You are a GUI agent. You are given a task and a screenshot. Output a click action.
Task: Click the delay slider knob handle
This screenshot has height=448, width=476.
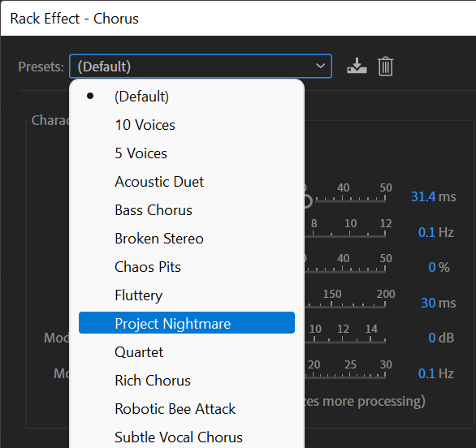coord(308,201)
